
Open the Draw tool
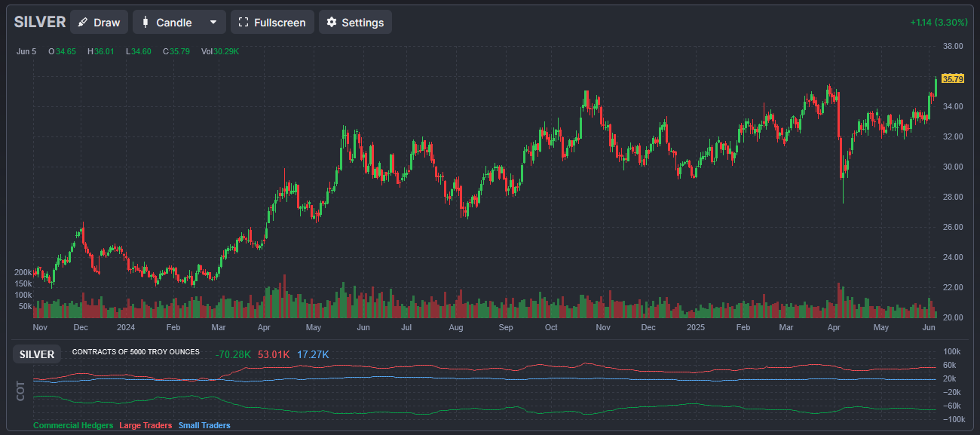click(99, 23)
